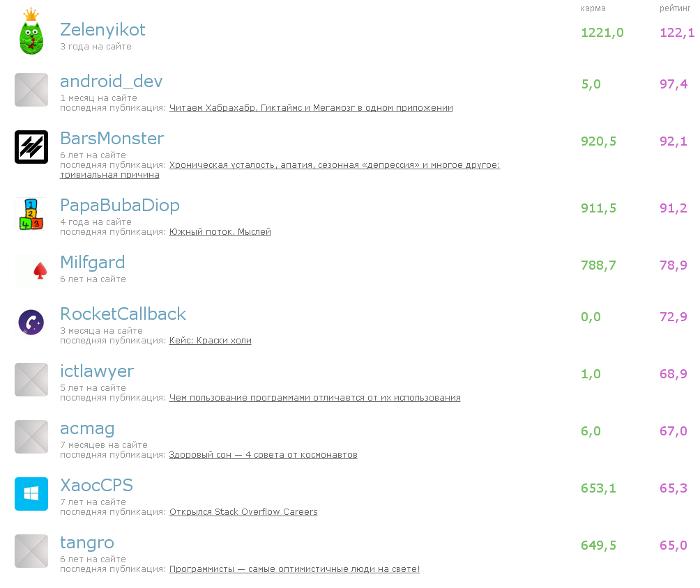Open the post "Южный поток. Мыслей"

pos(220,232)
